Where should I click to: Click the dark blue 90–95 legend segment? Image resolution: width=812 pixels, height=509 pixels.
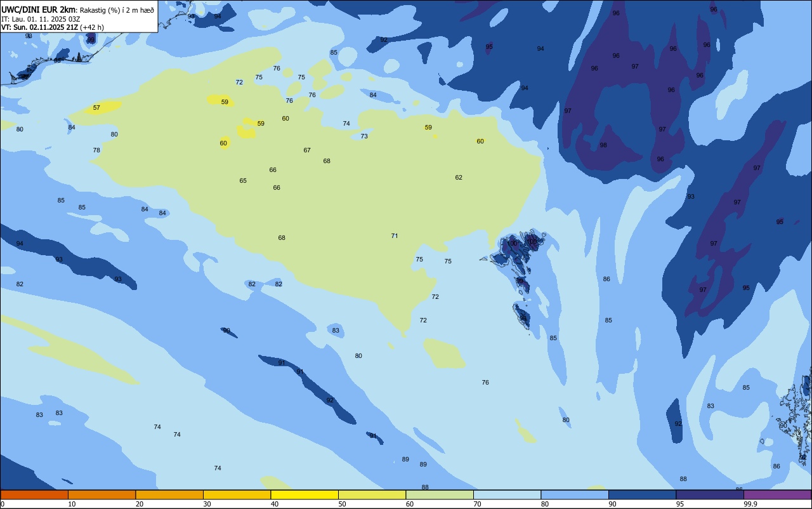point(642,494)
